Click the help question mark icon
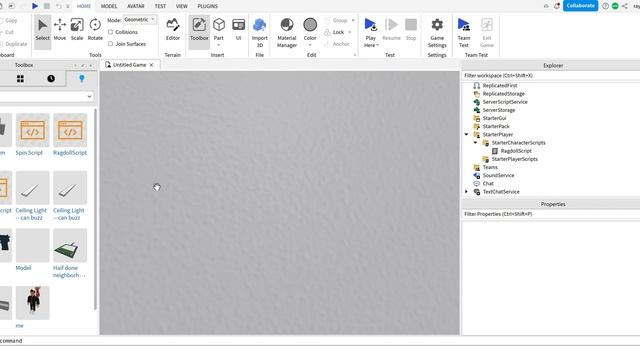This screenshot has height=360, width=640. tap(605, 6)
